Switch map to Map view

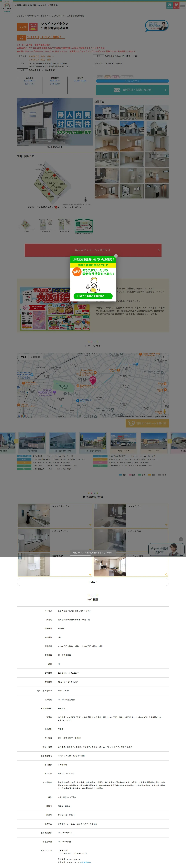[23, 357]
